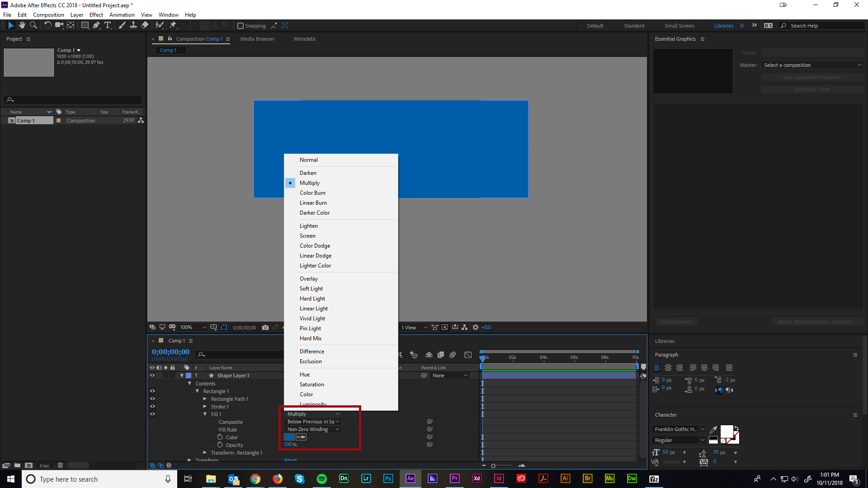Expand the Rectangle Path 1 property group
868x488 pixels.
(205, 399)
